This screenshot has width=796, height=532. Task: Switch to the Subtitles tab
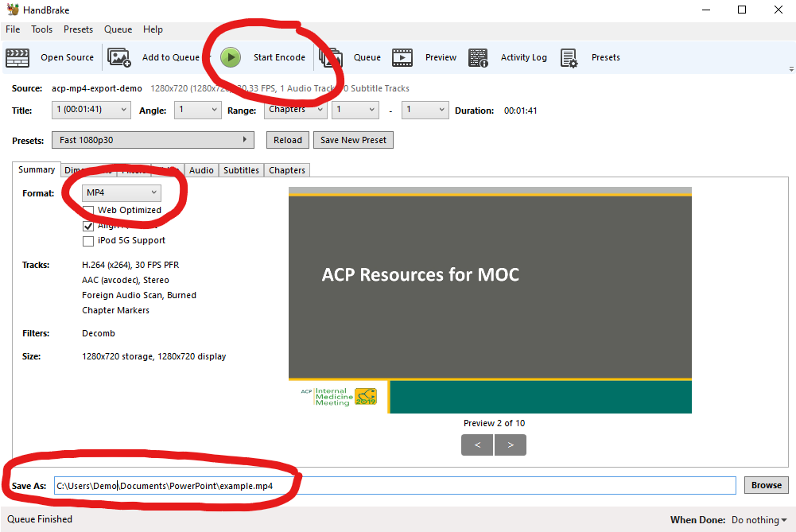coord(241,169)
